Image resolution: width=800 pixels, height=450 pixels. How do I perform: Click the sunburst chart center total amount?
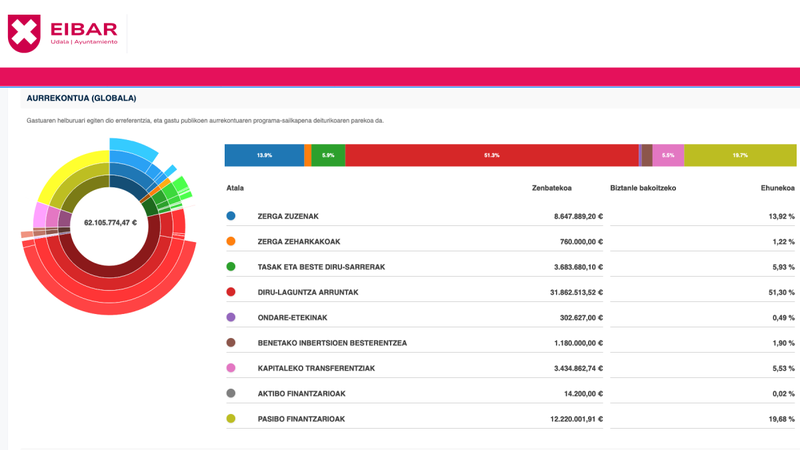pyautogui.click(x=96, y=222)
